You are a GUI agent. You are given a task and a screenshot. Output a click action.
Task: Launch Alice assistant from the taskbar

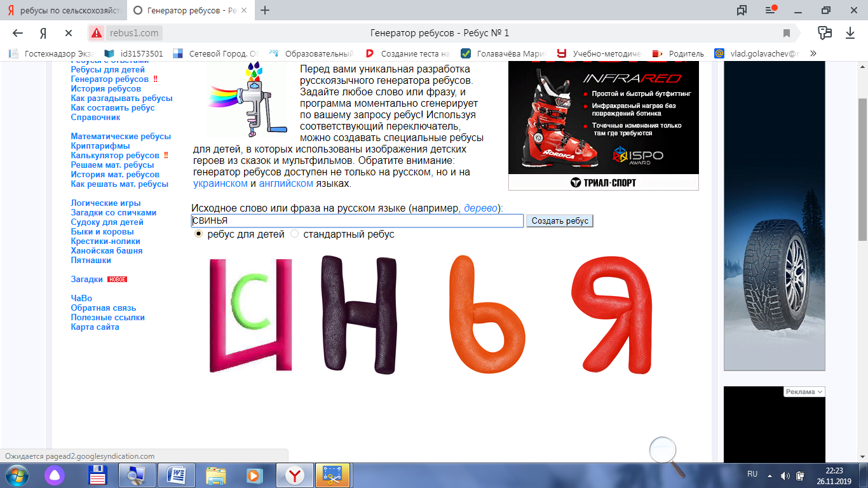54,475
